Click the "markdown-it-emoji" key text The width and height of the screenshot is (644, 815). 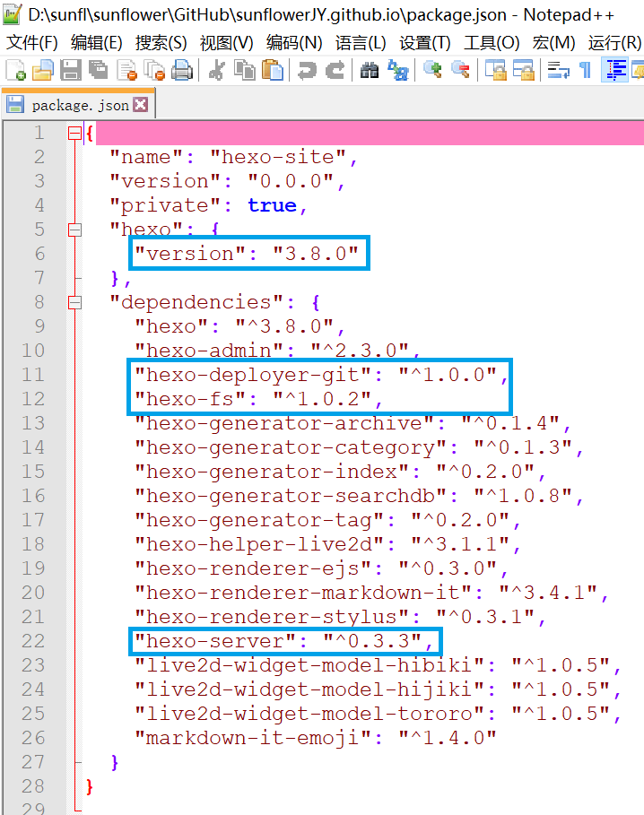point(253,738)
